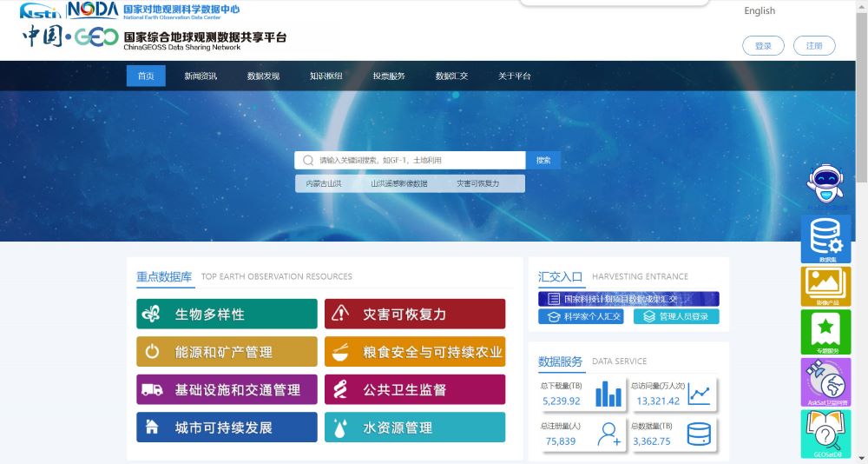Switch language via the English link
Screen dimensions: 868x464
[x=759, y=11]
